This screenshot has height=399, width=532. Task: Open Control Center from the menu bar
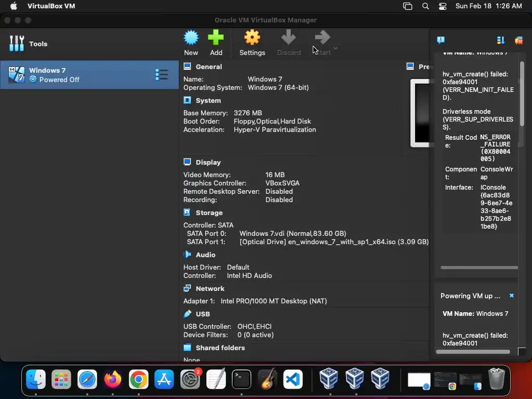(443, 6)
